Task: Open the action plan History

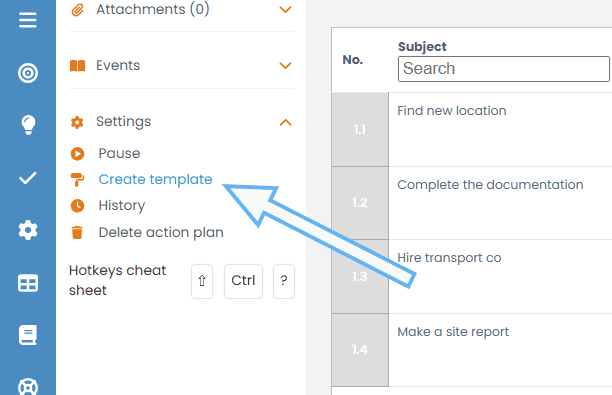Action: [122, 205]
